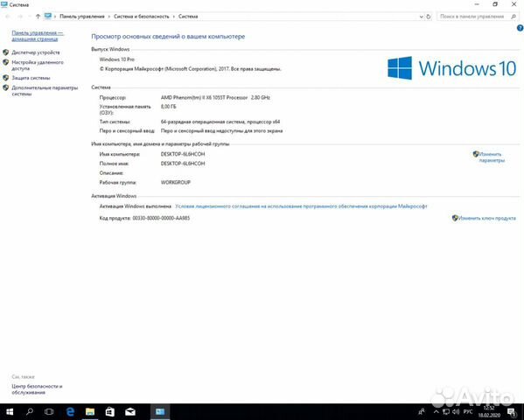
Task: Click product ID 00330-80000-00000-AA885 text
Action: click(x=161, y=218)
